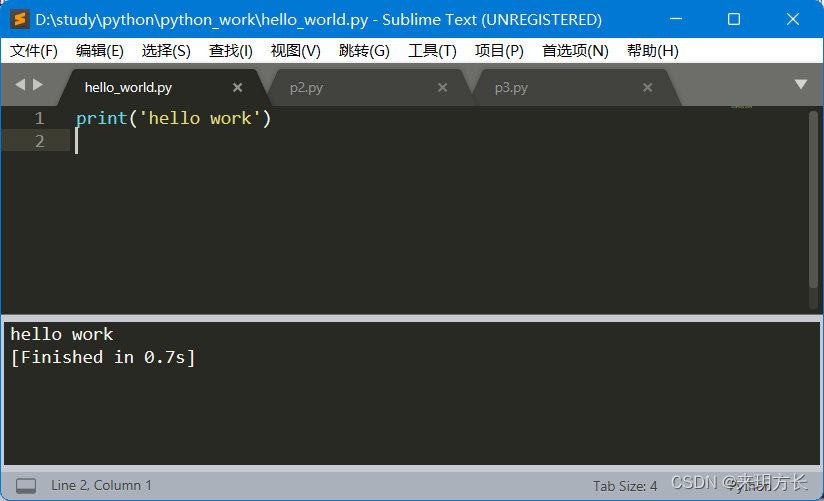Click the [Finished in 0.7s] output line
The height and width of the screenshot is (501, 824).
pyautogui.click(x=103, y=357)
